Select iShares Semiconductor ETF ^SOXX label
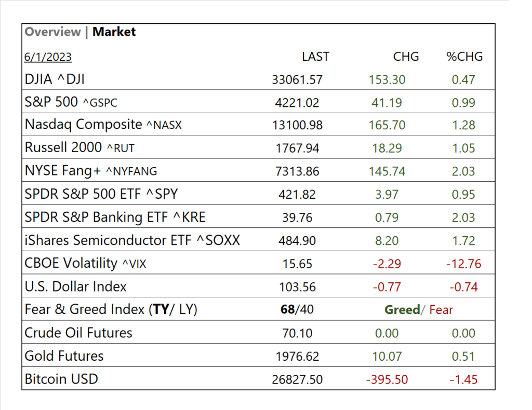The width and height of the screenshot is (532, 410). [132, 240]
